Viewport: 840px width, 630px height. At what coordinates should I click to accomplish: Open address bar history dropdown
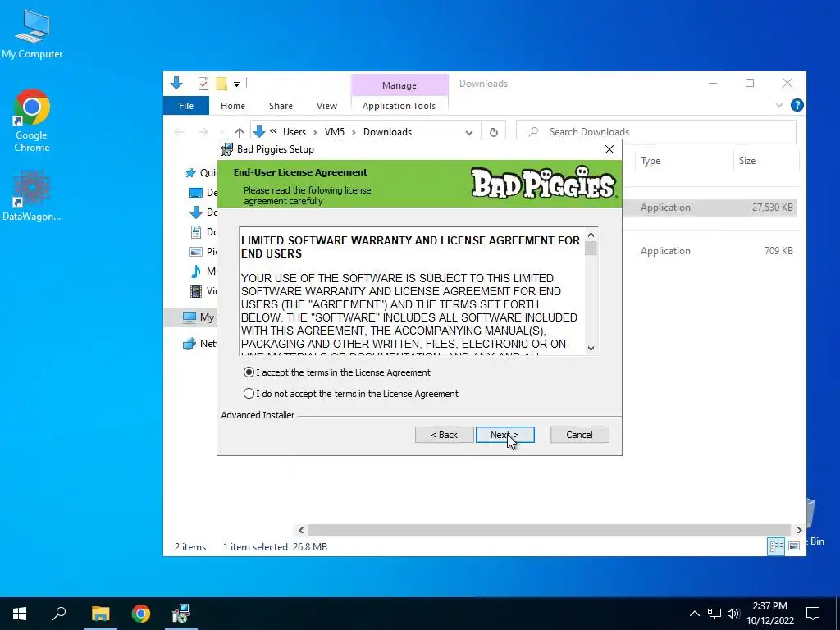(x=468, y=132)
